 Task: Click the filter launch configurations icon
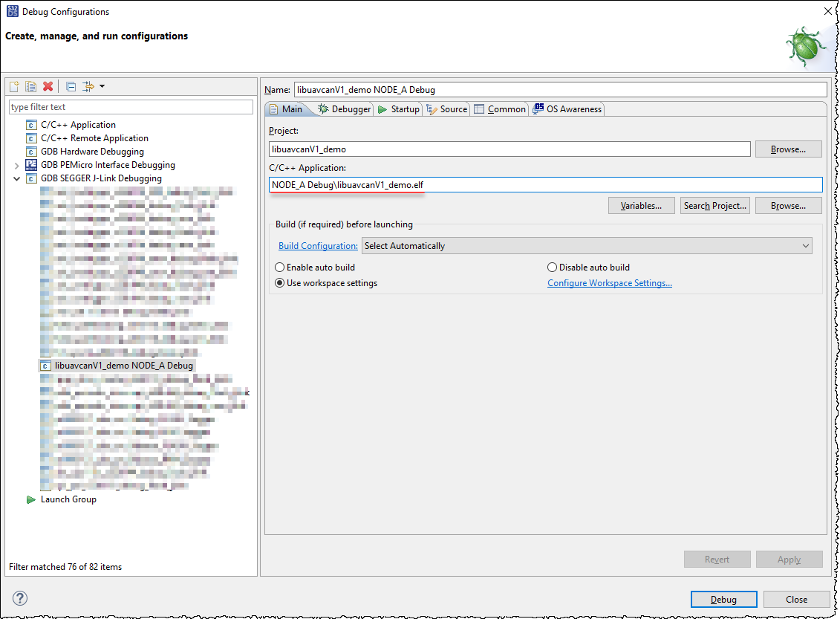click(x=89, y=86)
